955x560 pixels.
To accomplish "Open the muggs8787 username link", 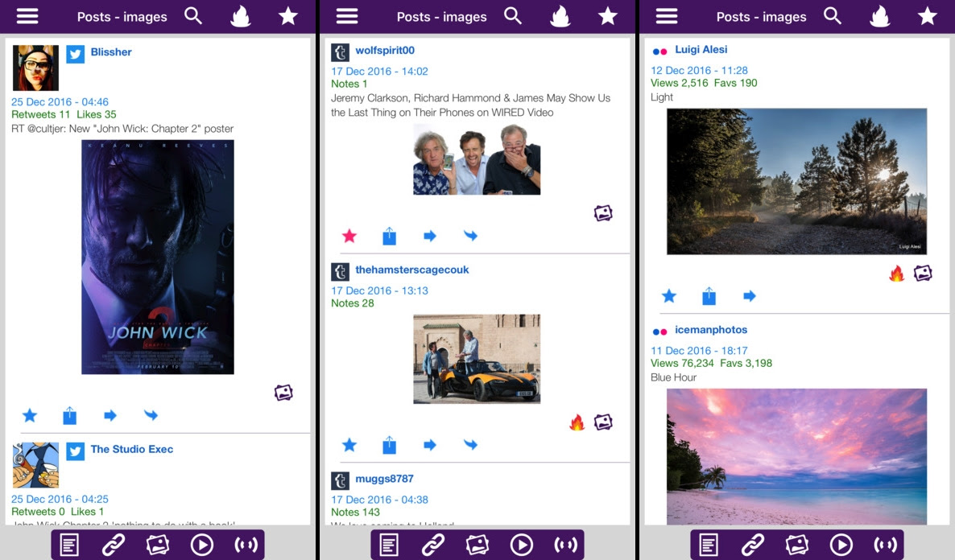I will click(385, 479).
